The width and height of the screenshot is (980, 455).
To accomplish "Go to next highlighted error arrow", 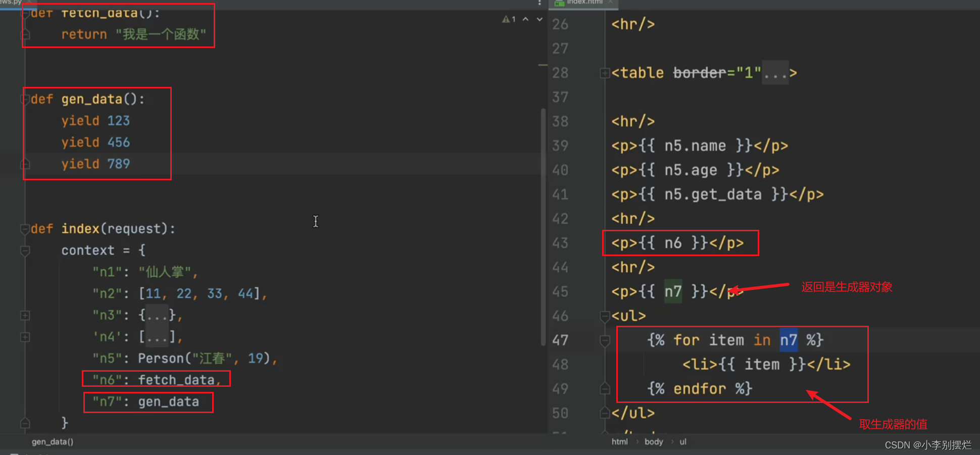I will pos(540,19).
